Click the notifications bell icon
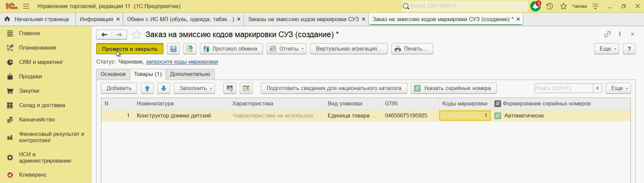This screenshot has width=644, height=183. pyautogui.click(x=535, y=6)
